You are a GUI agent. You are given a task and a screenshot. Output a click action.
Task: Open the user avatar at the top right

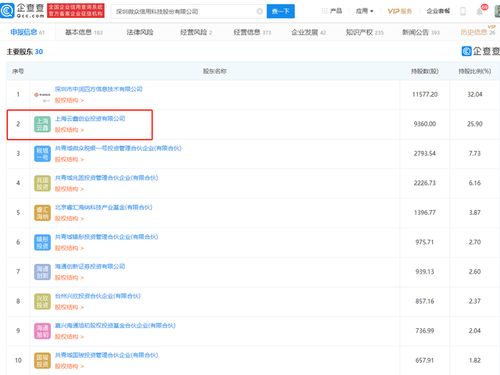click(x=497, y=11)
